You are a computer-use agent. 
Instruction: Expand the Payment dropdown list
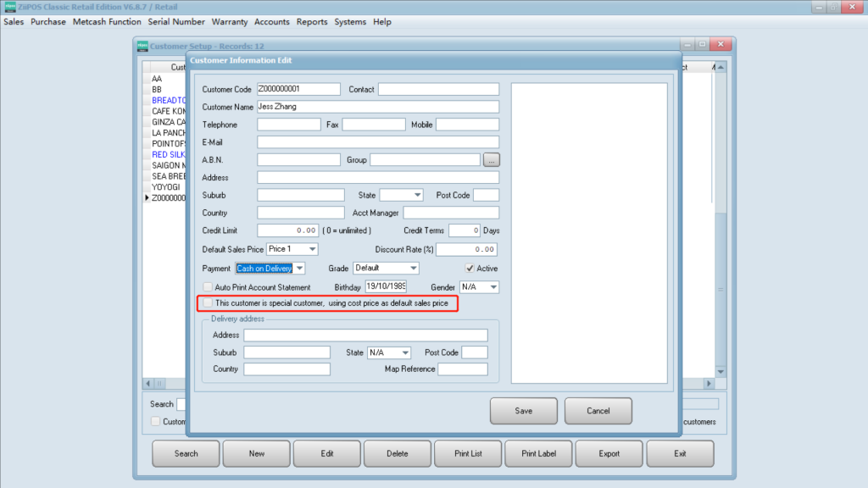point(298,269)
